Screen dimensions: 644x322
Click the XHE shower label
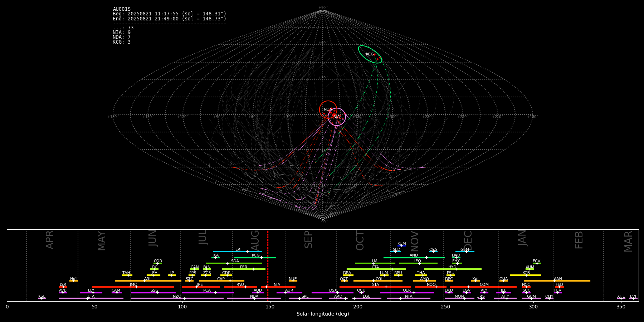coord(621,297)
